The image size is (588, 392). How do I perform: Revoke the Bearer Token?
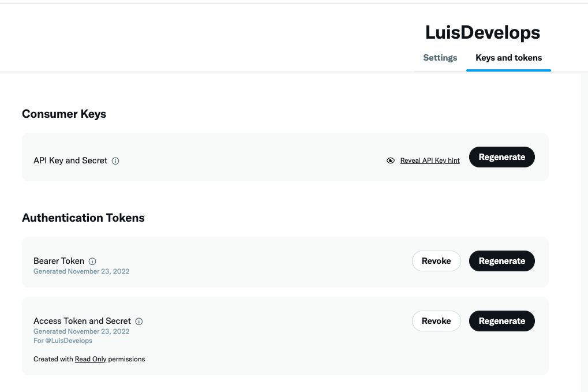pos(436,261)
